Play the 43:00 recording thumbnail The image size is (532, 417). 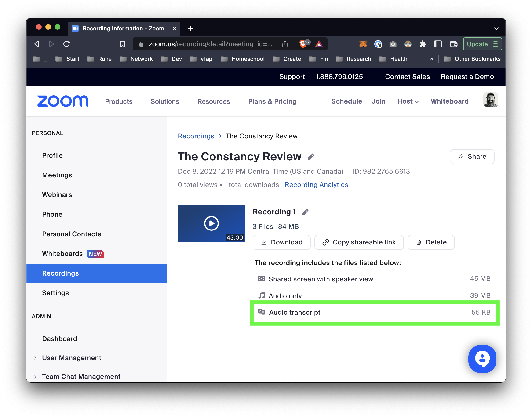click(211, 223)
